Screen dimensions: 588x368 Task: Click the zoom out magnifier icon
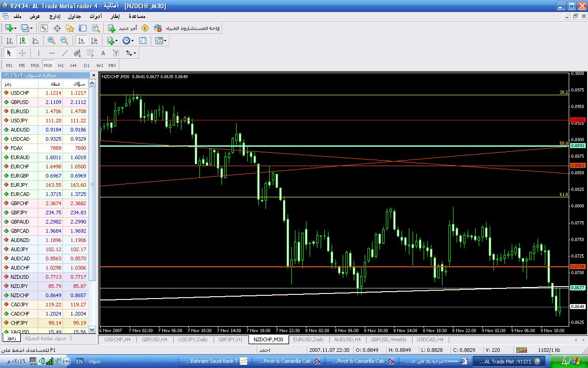coord(64,40)
